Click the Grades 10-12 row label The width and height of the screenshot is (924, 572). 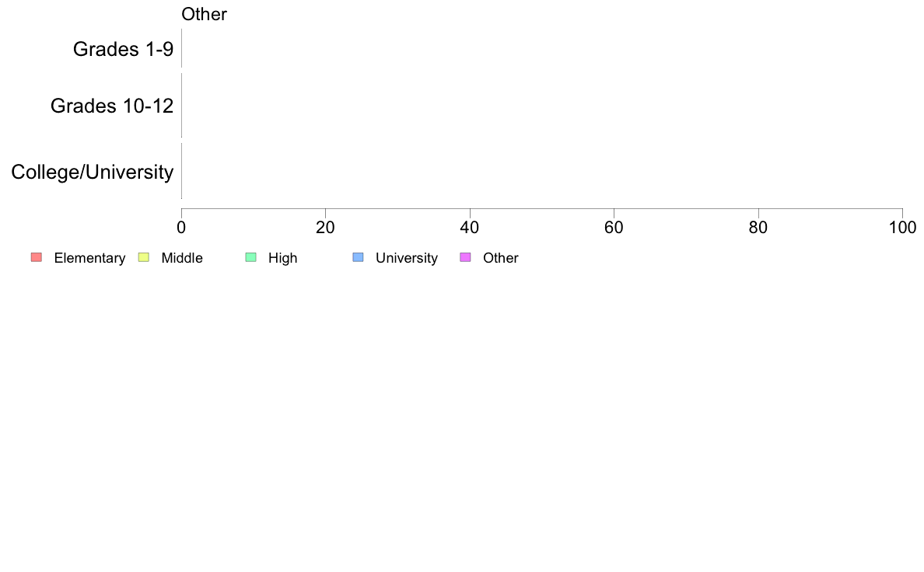[112, 106]
